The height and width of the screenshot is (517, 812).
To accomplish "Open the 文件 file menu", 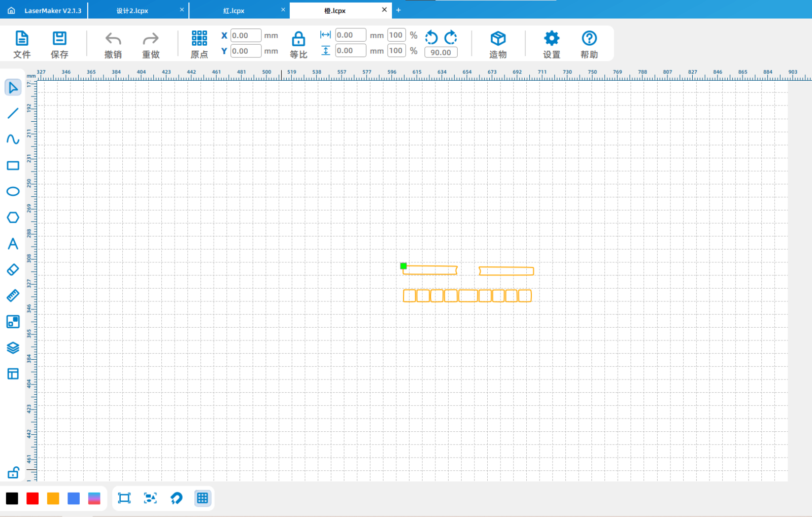I will pos(22,44).
